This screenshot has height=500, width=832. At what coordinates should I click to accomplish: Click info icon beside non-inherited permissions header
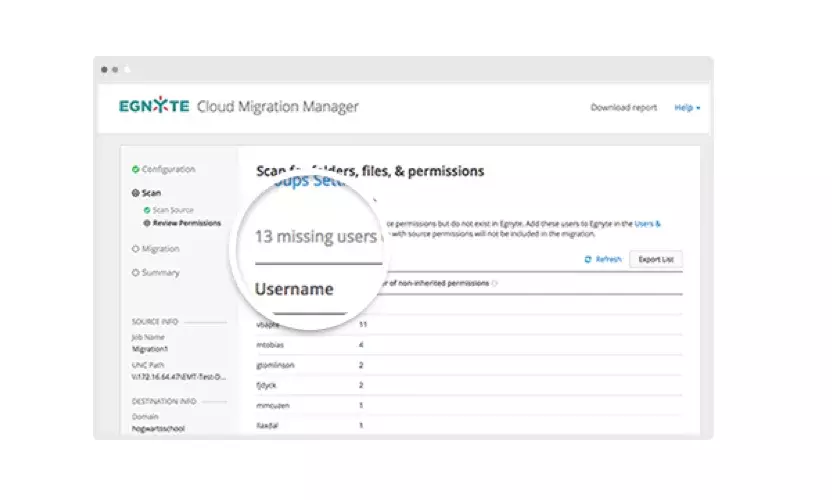tap(495, 283)
